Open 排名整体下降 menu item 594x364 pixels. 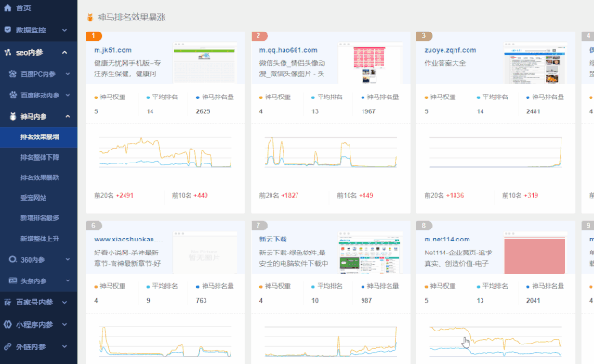pyautogui.click(x=39, y=158)
